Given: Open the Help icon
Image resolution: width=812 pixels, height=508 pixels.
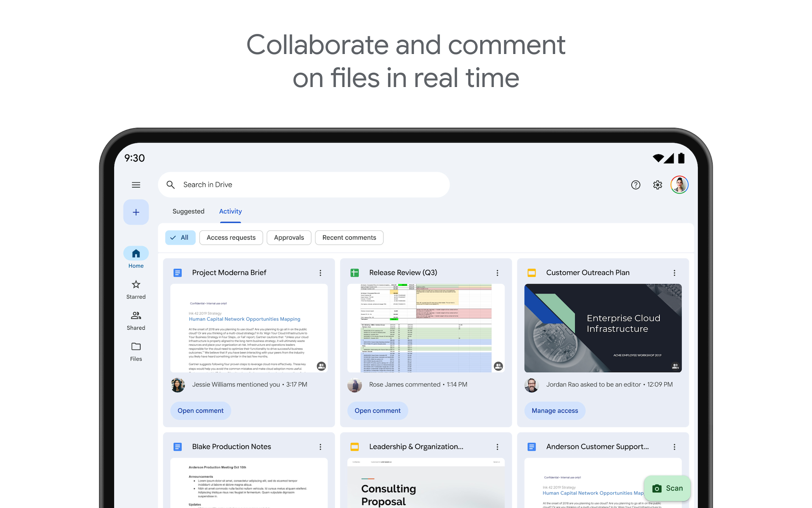Looking at the screenshot, I should pos(636,185).
